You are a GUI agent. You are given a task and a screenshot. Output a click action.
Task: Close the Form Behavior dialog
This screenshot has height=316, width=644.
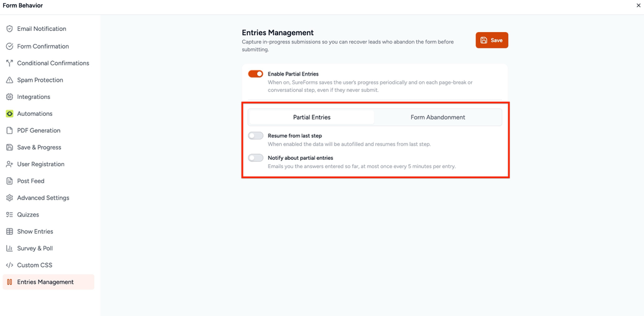pos(638,5)
